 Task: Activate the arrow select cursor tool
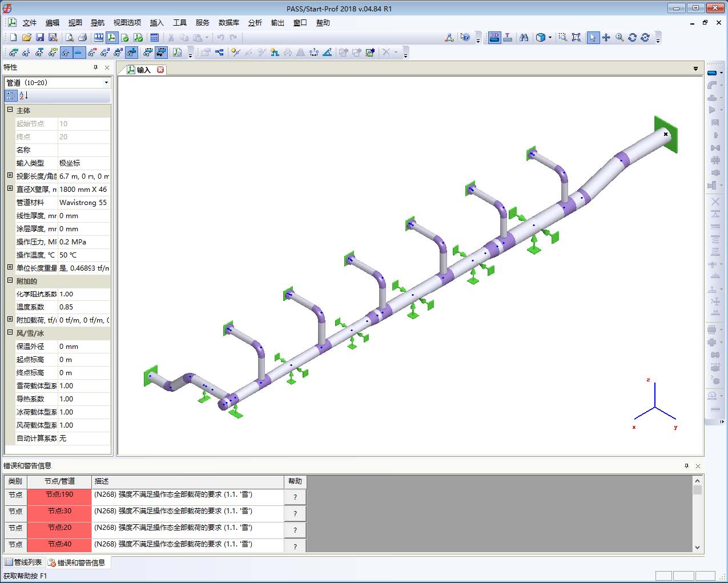tap(593, 38)
